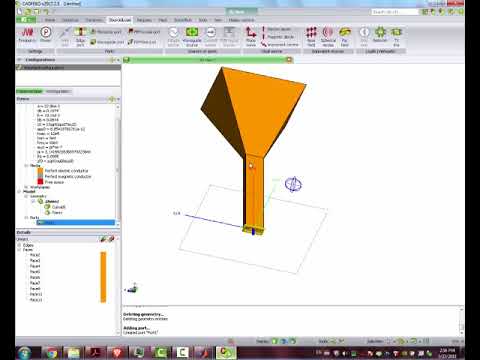480x360 pixels.
Task: Click the Save quick-access icon
Action: 36,12
